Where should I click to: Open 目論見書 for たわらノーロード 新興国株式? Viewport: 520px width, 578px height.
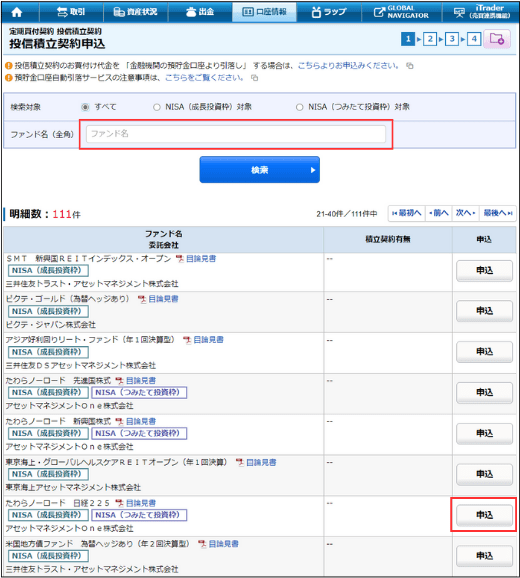pyautogui.click(x=141, y=421)
